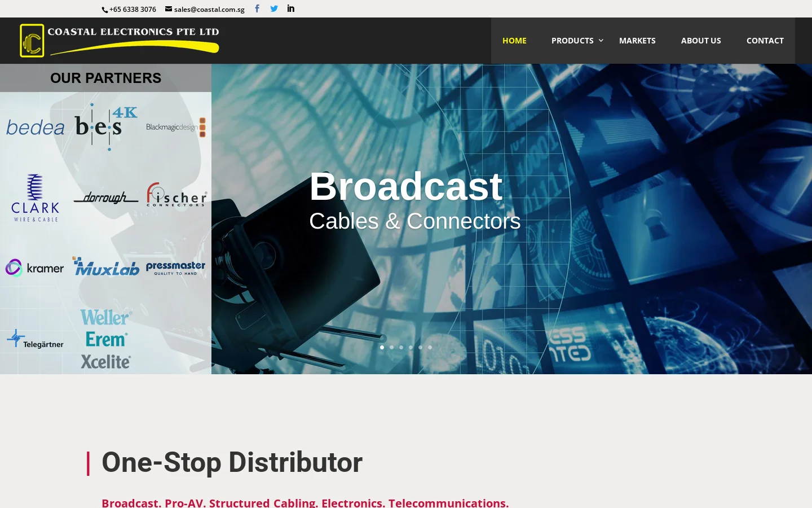
Task: Click the One-Stop Distributor heading
Action: click(232, 462)
